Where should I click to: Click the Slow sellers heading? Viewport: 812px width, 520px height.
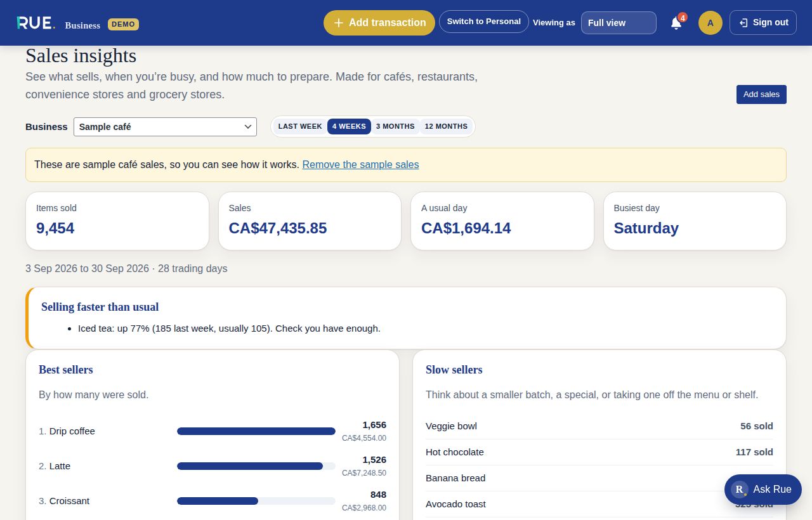pyautogui.click(x=454, y=370)
